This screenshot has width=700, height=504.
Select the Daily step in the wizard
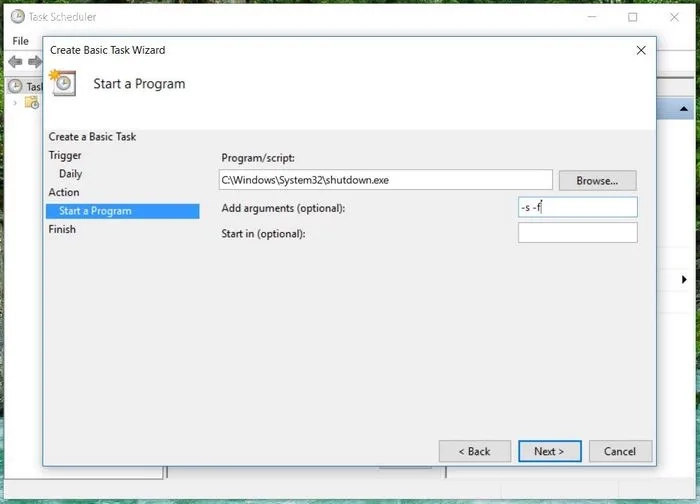click(70, 174)
